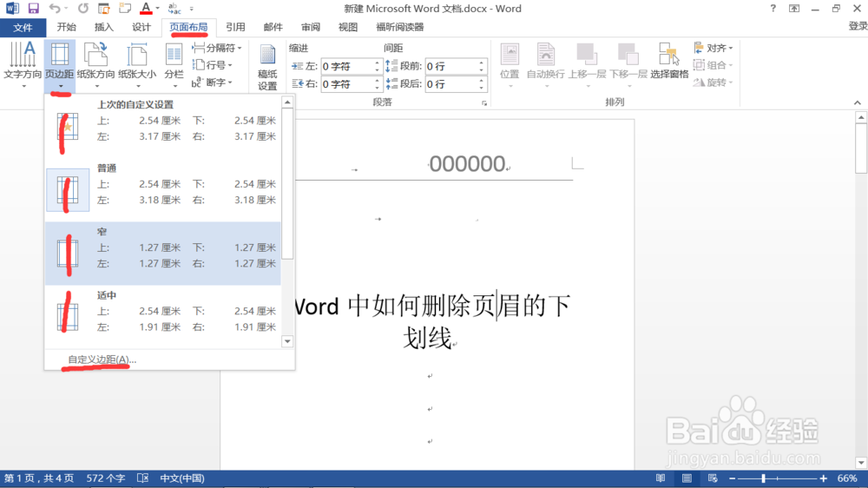Image resolution: width=868 pixels, height=488 pixels.
Task: Switch to the References (引用) tab
Action: tap(235, 27)
